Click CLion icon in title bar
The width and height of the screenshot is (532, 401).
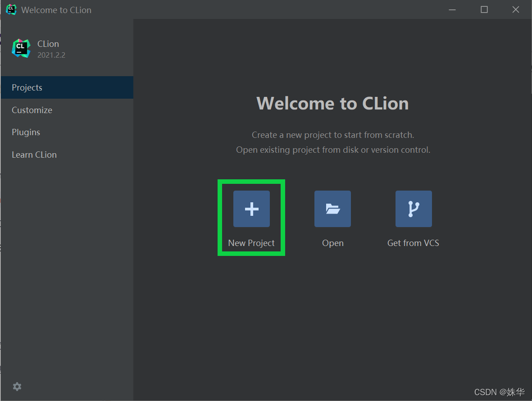coord(11,9)
